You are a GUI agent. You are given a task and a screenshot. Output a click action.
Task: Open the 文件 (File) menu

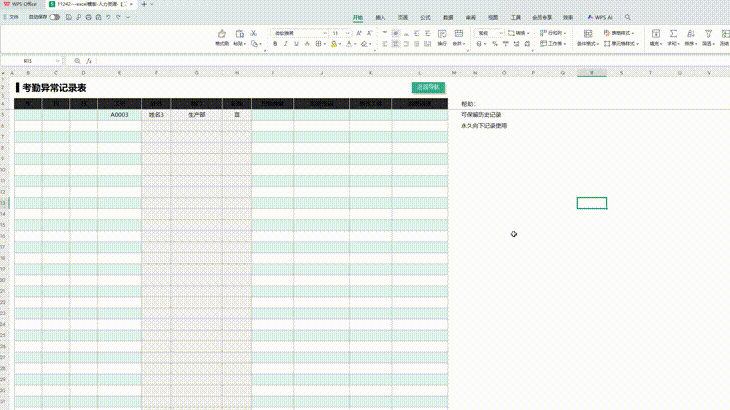point(12,17)
